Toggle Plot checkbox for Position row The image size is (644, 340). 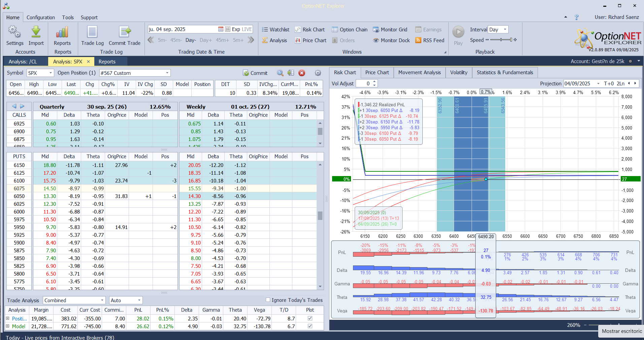(310, 318)
